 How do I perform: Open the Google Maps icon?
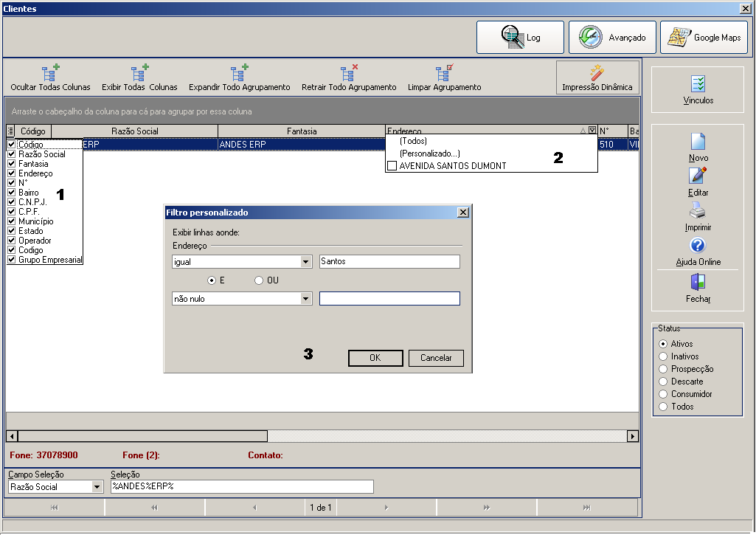(679, 37)
